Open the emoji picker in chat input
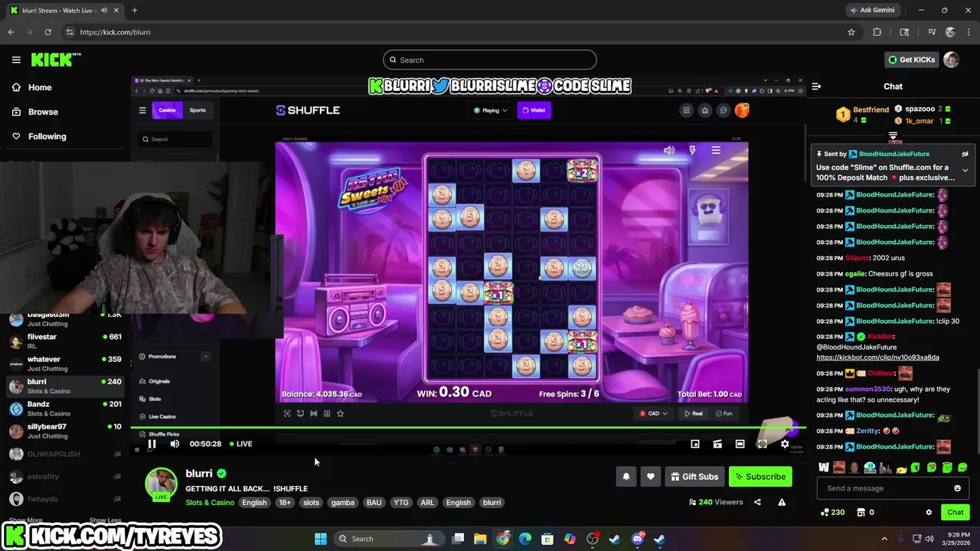The image size is (980, 551). pos(957,488)
